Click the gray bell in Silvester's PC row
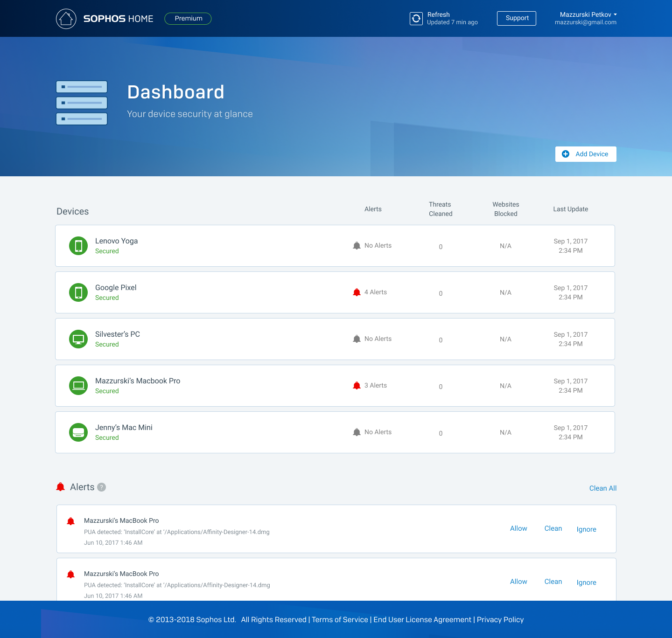Viewport: 672px width, 638px height. [x=357, y=339]
